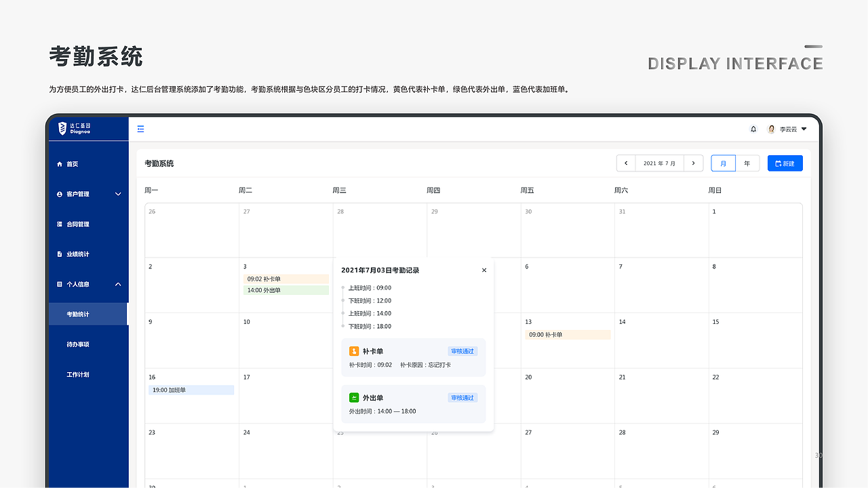Select 考勤统计 submenu item
868x488 pixels.
click(x=88, y=314)
